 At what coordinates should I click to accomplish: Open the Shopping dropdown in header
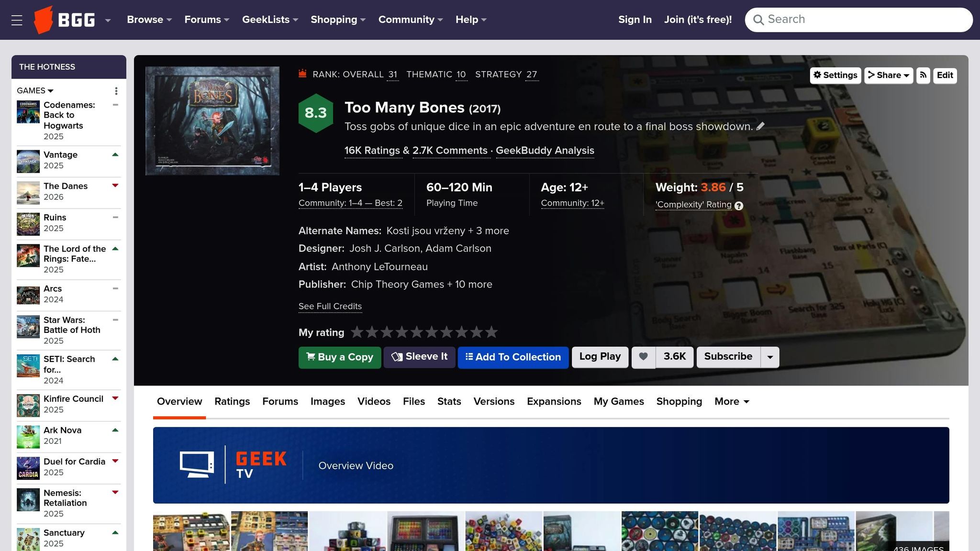338,20
